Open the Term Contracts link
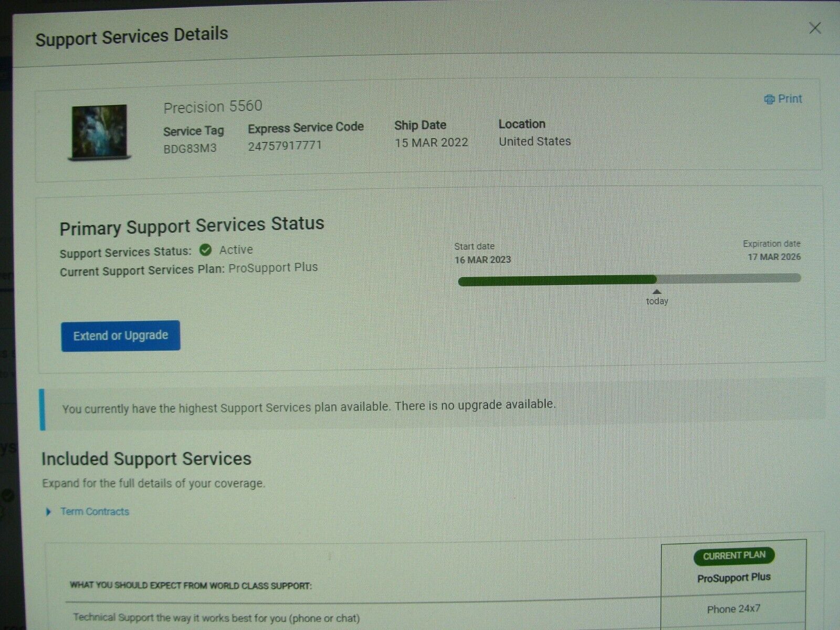The image size is (840, 630). [x=94, y=511]
